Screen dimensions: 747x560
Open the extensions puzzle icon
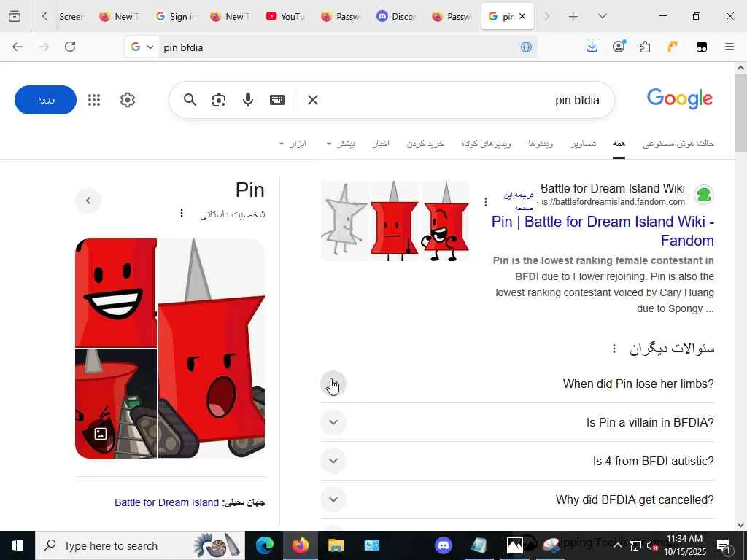[x=645, y=47]
